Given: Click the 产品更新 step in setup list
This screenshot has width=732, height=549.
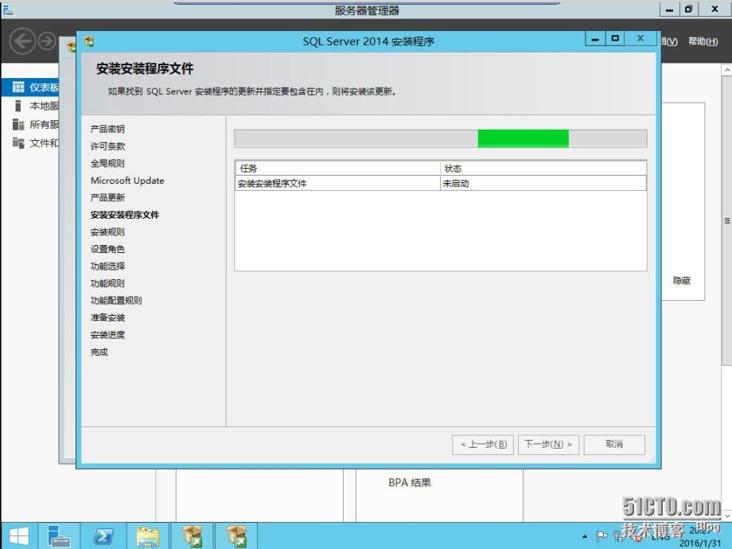Looking at the screenshot, I should pyautogui.click(x=107, y=197).
